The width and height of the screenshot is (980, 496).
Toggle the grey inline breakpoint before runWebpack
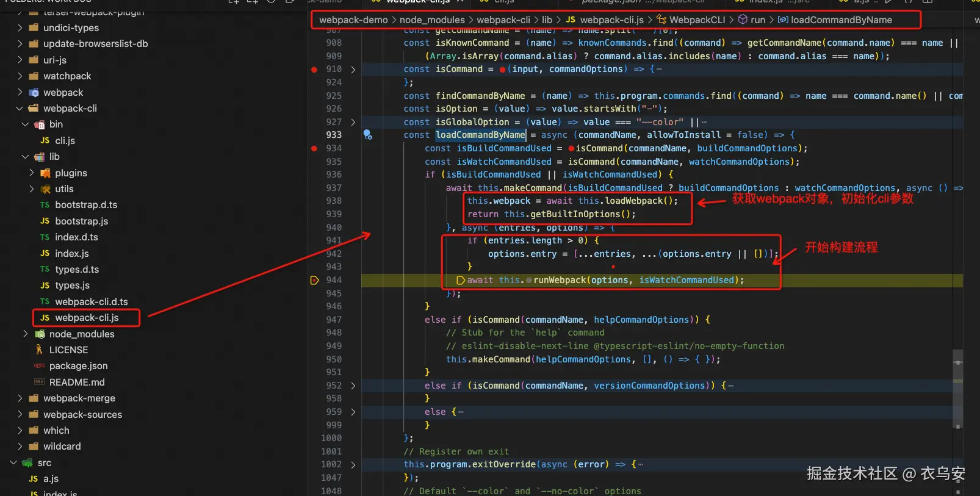coord(529,281)
